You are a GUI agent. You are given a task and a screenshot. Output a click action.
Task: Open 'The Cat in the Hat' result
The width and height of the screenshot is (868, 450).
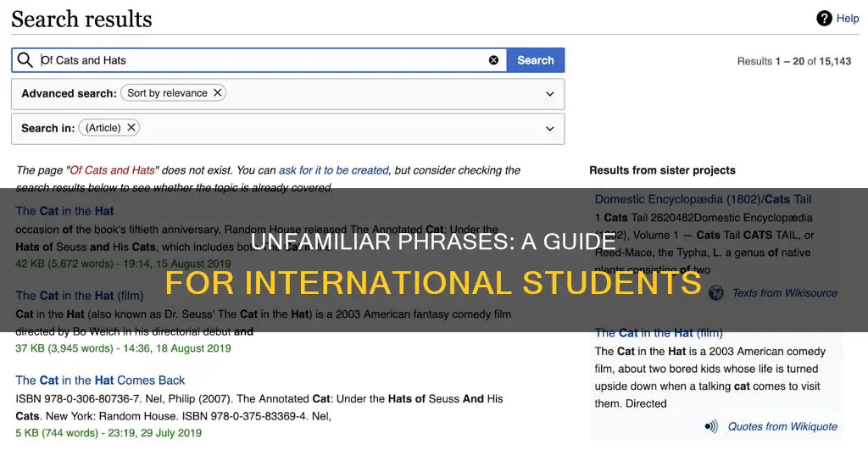(64, 211)
